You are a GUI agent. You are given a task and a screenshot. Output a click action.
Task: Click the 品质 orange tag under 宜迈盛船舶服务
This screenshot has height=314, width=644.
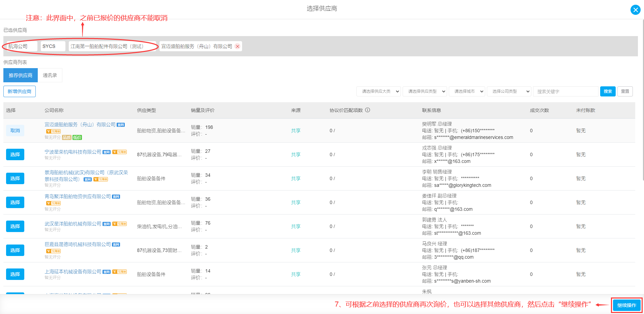pos(67,137)
